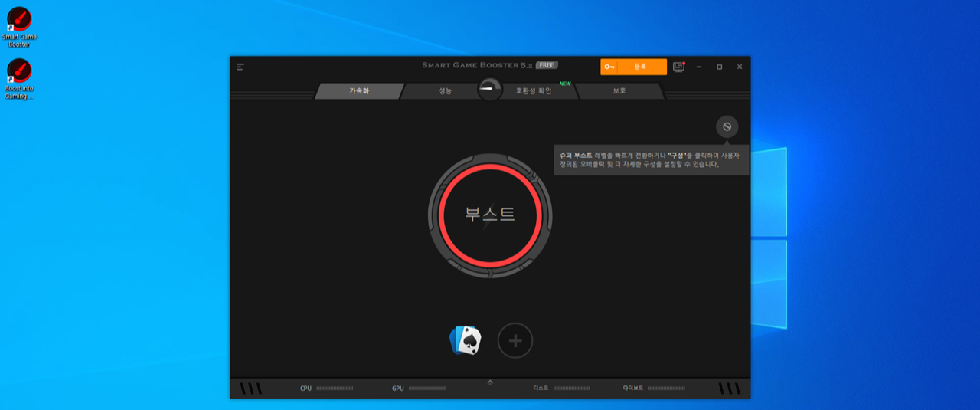This screenshot has height=410, width=980.
Task: Select the Boost Into Gaming desktop shortcut
Action: (19, 80)
